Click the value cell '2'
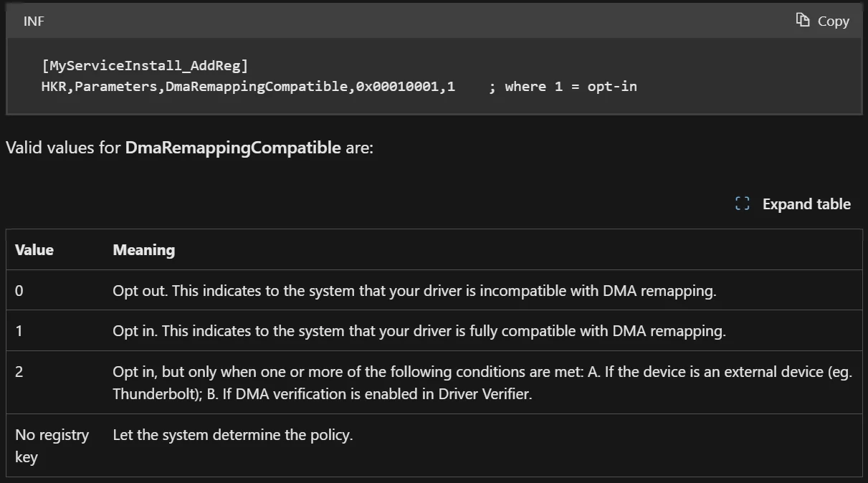The height and width of the screenshot is (483, 868). point(19,372)
